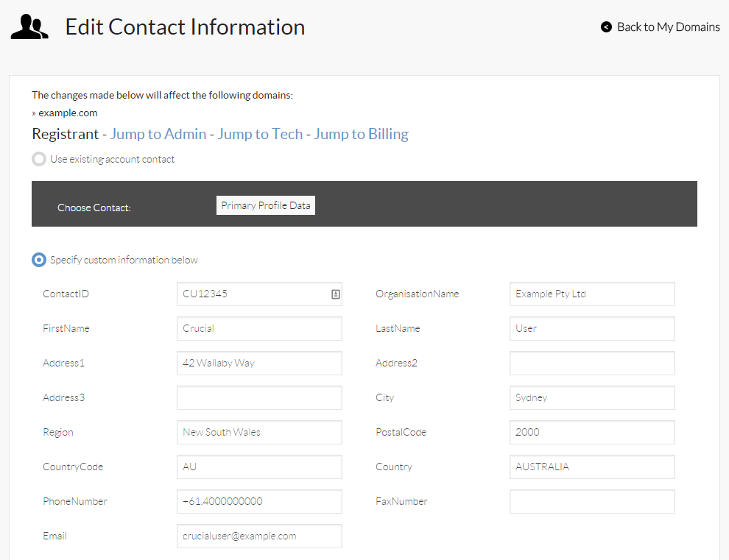The width and height of the screenshot is (729, 560).
Task: Follow the Jump to Admin link
Action: point(158,134)
